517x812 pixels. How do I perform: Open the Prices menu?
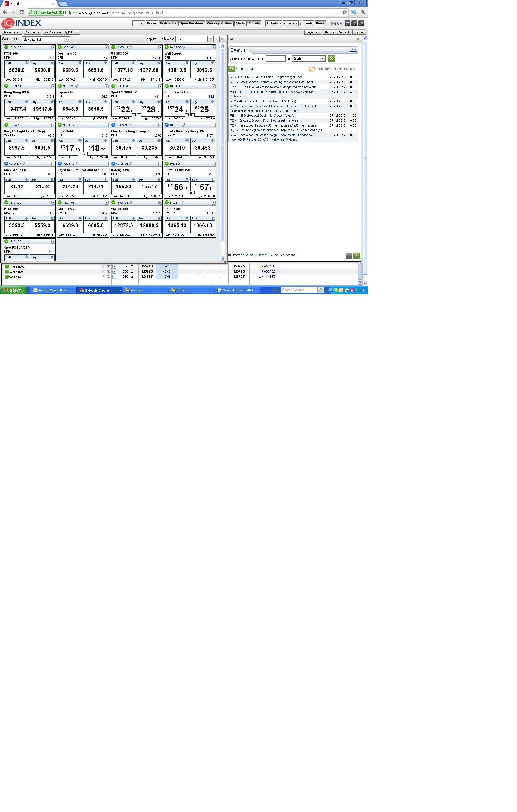pyautogui.click(x=152, y=23)
